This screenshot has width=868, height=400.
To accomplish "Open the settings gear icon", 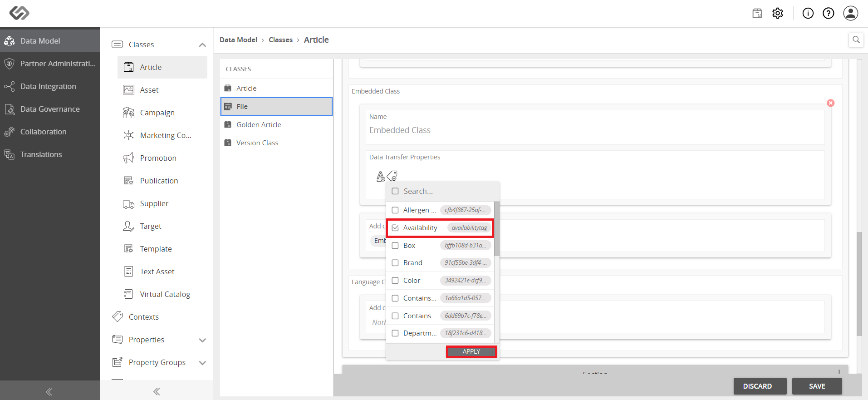I will click(x=778, y=13).
